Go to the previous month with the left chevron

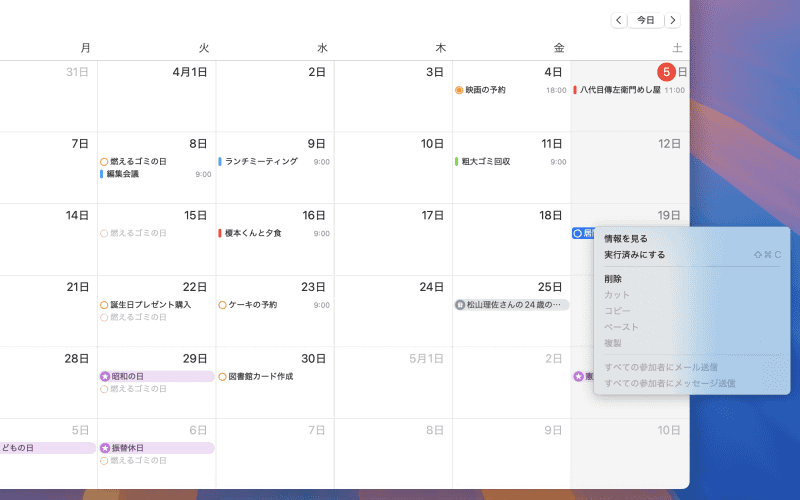619,20
